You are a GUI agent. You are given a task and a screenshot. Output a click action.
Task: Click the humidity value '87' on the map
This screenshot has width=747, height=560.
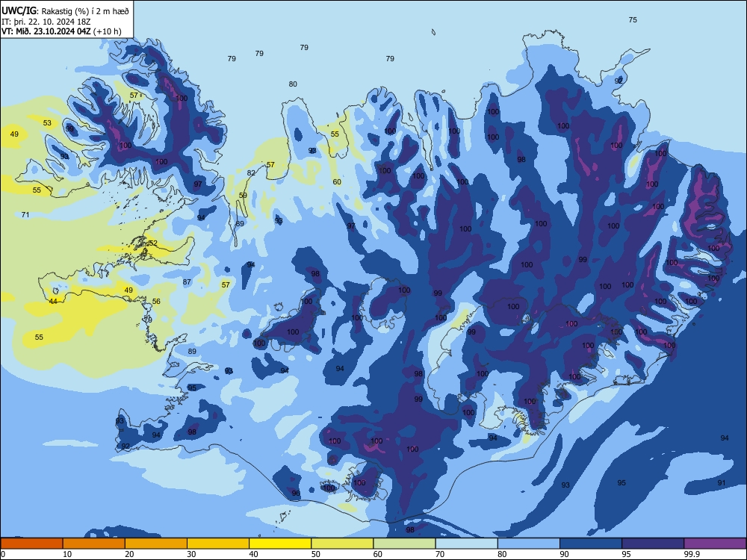click(x=187, y=282)
